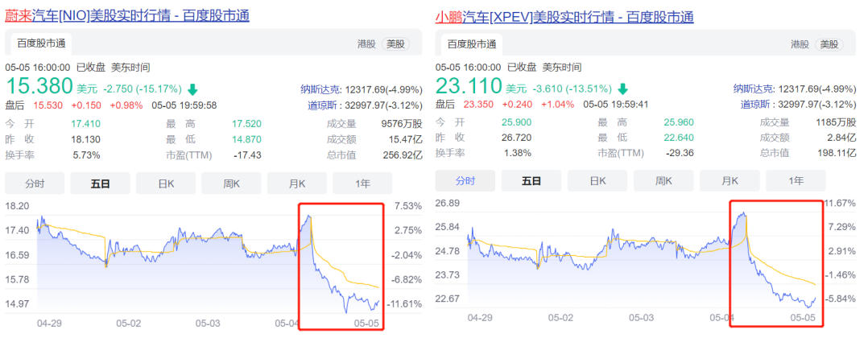Click NIO low value 14.870
This screenshot has height=338, width=868.
point(246,139)
